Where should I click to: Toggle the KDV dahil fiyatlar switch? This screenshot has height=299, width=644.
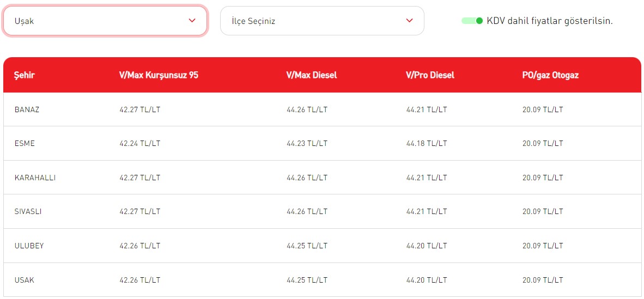point(472,21)
